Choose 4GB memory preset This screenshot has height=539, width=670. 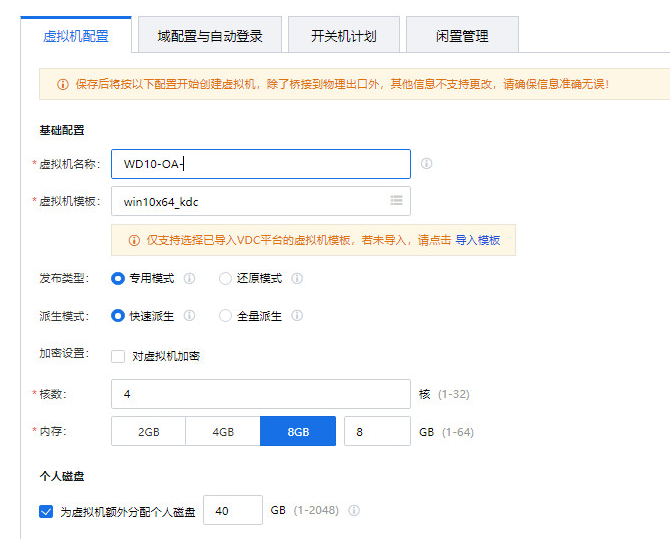(223, 432)
